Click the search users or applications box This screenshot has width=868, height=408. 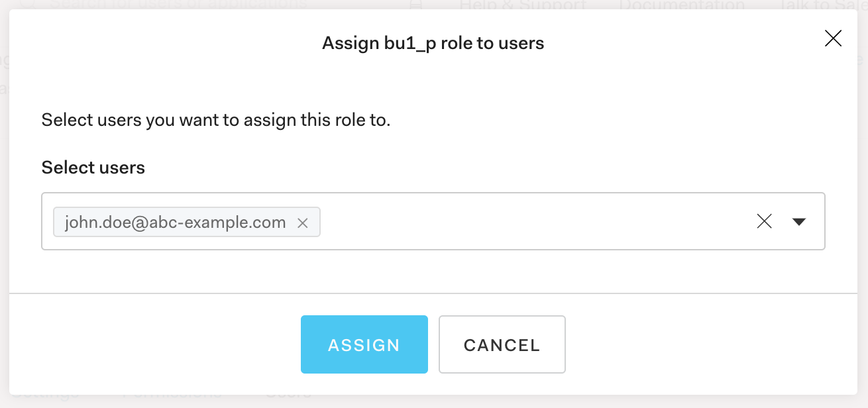pos(179,4)
